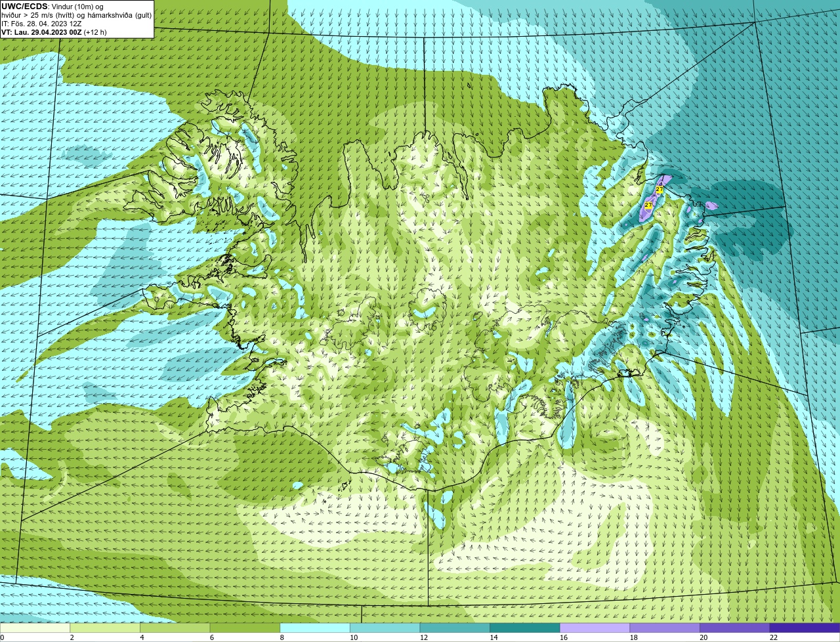Click the legend tick label '22'
The width and height of the screenshot is (840, 642).
(x=774, y=637)
